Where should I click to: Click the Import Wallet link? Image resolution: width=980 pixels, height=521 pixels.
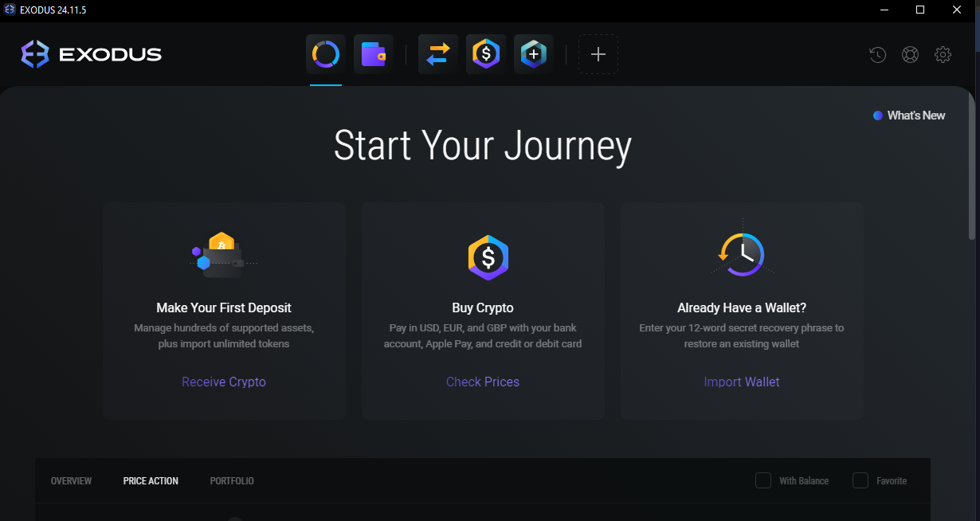(742, 382)
